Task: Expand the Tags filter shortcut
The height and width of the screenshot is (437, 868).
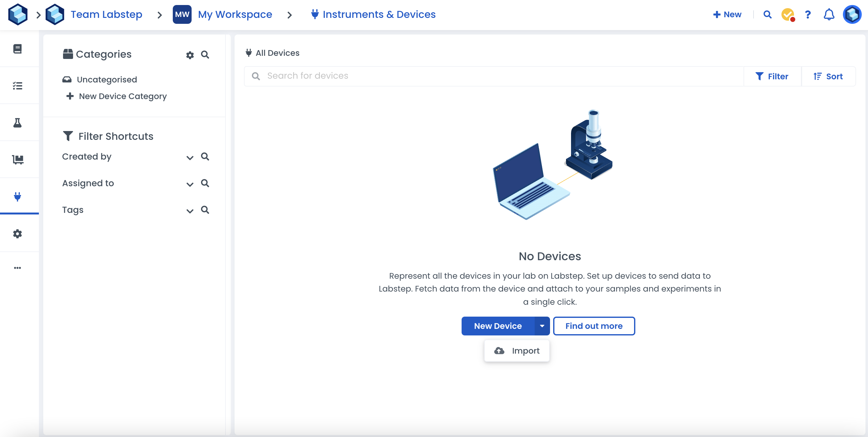Action: [190, 211]
